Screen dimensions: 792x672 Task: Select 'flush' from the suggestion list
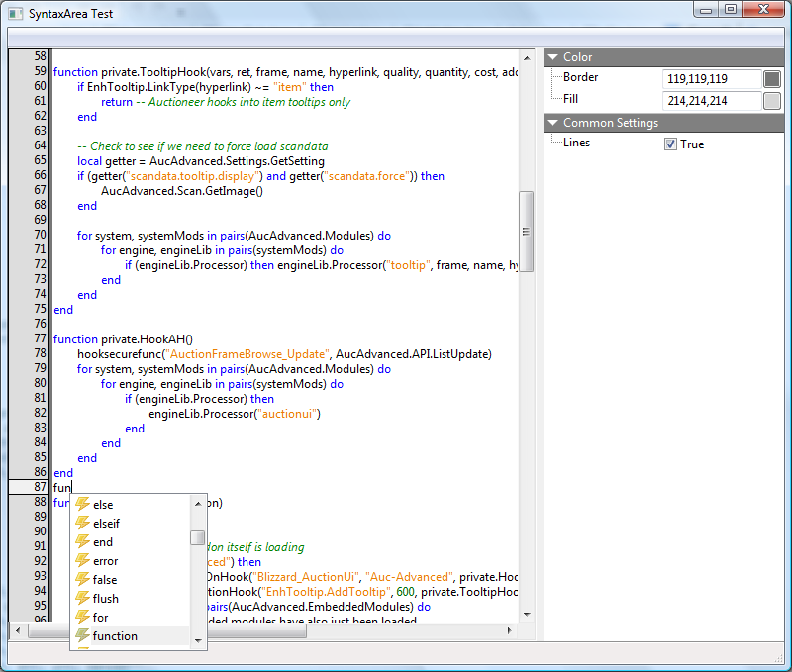tap(106, 599)
